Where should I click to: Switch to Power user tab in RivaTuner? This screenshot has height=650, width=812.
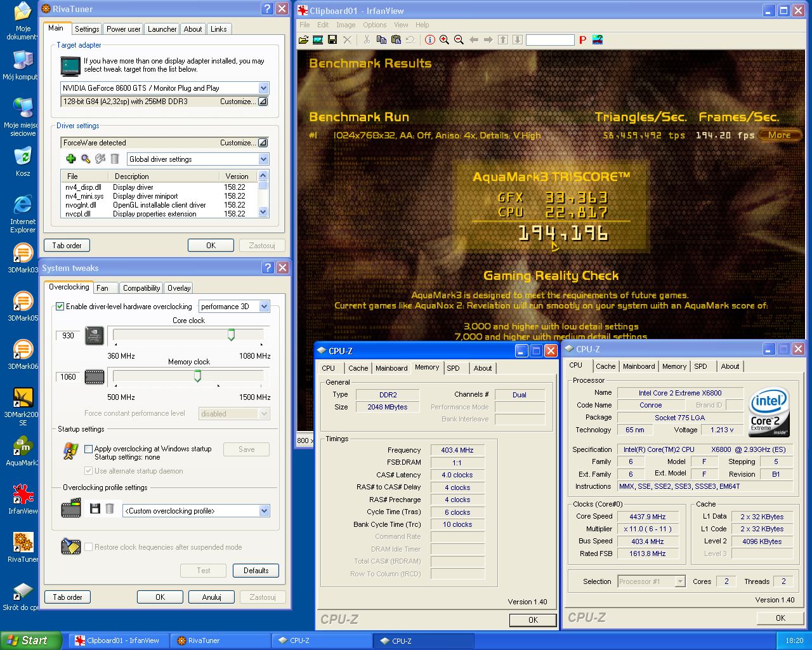pos(123,29)
